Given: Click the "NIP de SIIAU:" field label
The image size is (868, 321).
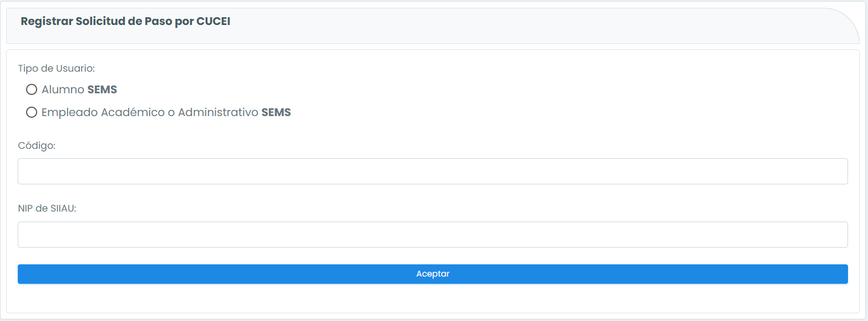Looking at the screenshot, I should coord(47,209).
